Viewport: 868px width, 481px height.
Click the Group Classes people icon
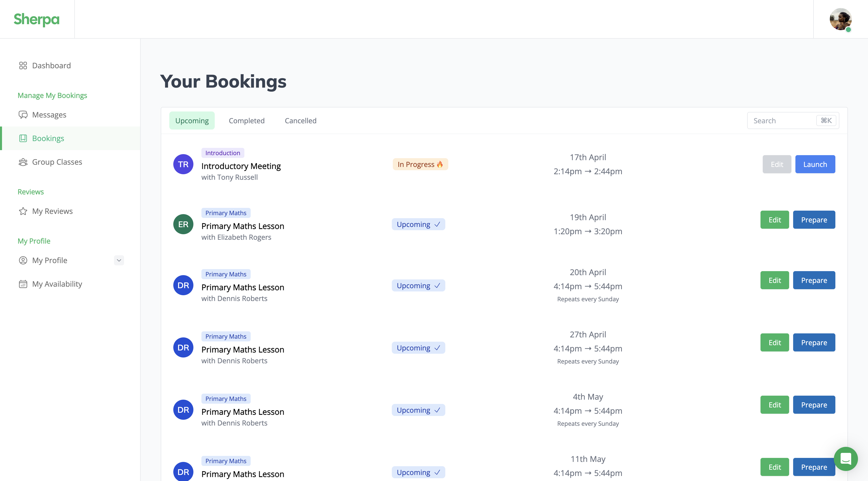point(23,162)
